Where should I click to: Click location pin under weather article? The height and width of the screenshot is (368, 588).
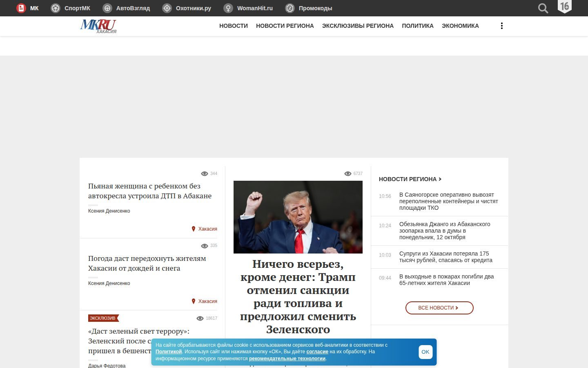pyautogui.click(x=194, y=301)
